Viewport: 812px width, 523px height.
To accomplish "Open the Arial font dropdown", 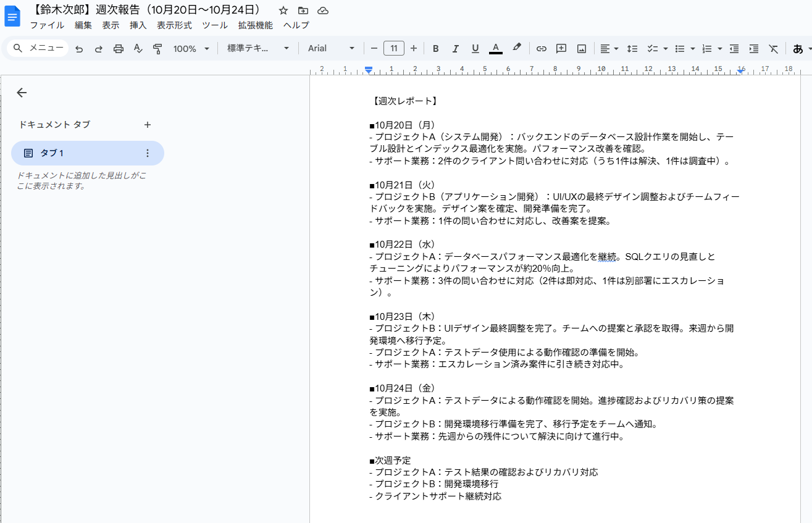I will [332, 49].
